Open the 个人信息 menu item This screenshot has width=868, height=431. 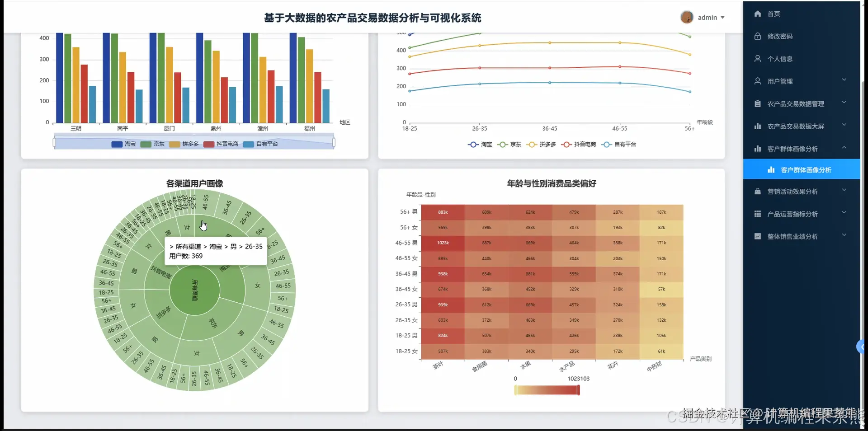[x=802, y=59]
